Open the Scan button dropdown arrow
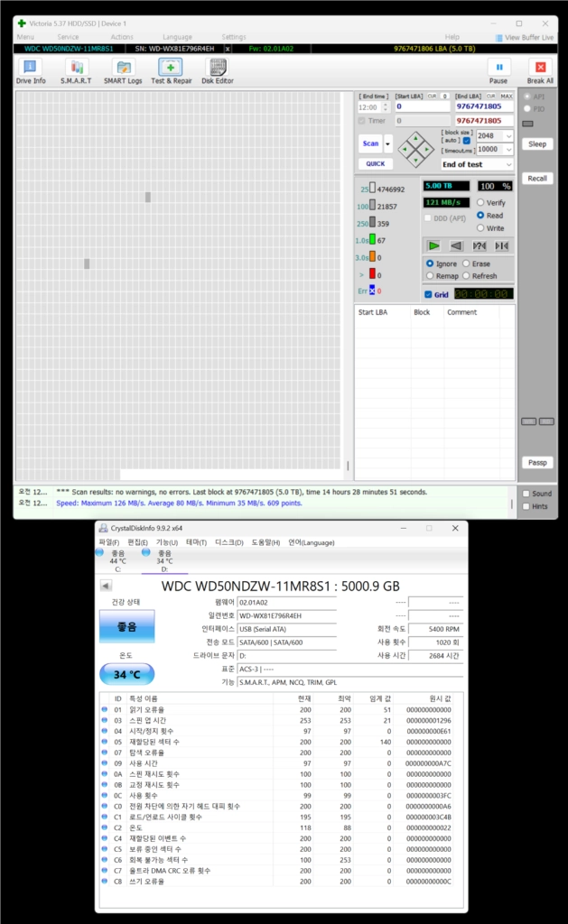This screenshot has width=568, height=924. 388,143
